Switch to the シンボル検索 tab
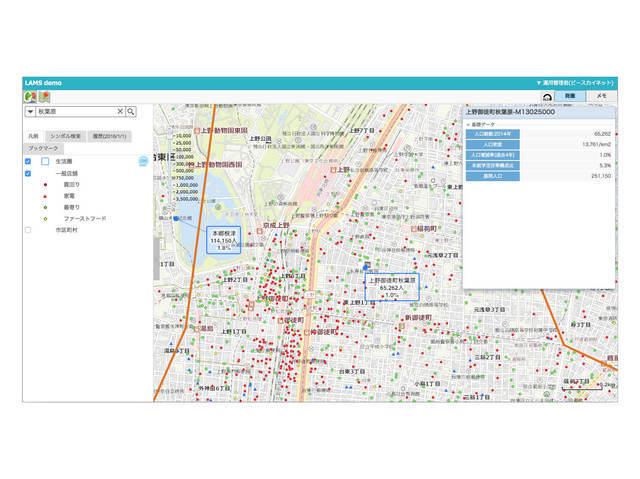This screenshot has height=479, width=640. click(x=67, y=135)
